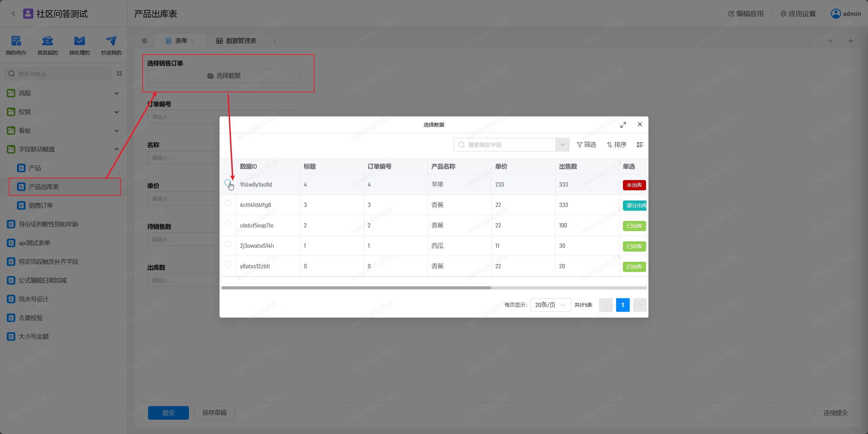The height and width of the screenshot is (434, 868).
Task: Click the row height icon beside 排序
Action: click(x=640, y=145)
